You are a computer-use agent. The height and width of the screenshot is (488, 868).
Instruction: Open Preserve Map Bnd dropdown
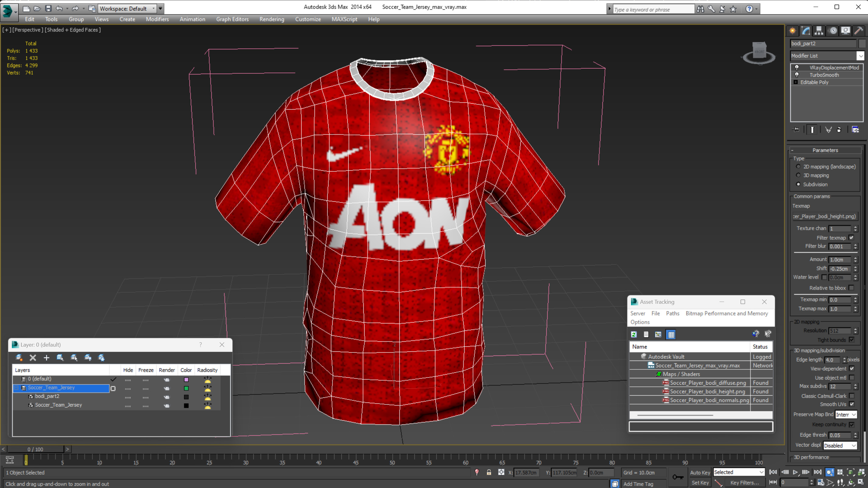coord(846,415)
